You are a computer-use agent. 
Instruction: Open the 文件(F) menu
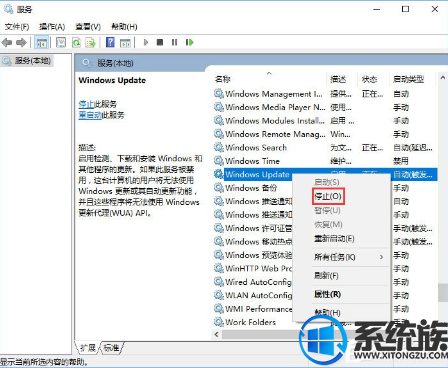coord(17,27)
